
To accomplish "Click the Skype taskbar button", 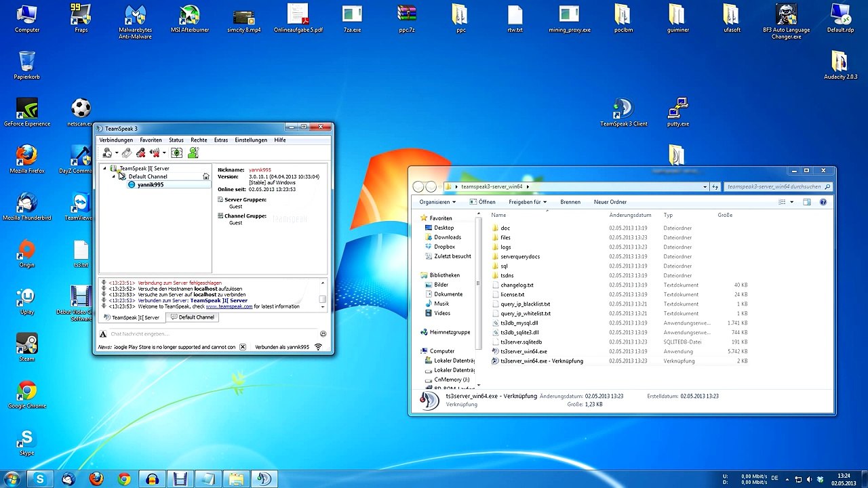I will point(40,479).
